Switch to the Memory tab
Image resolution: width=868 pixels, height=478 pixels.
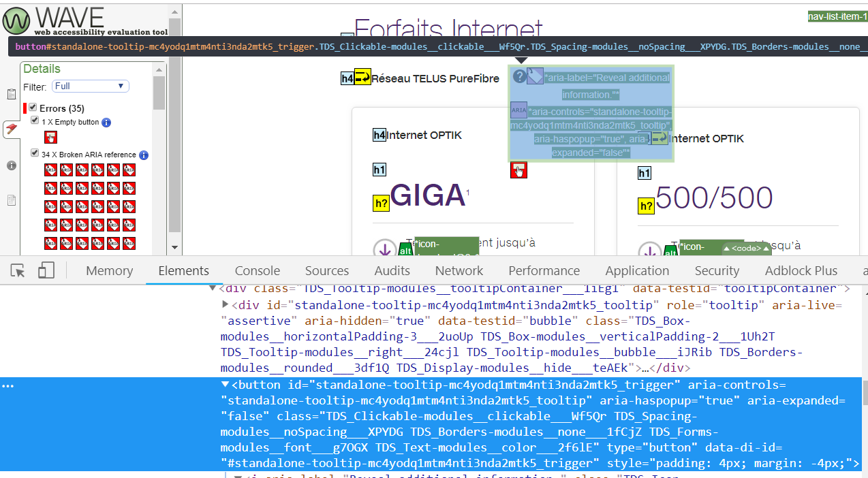point(109,271)
